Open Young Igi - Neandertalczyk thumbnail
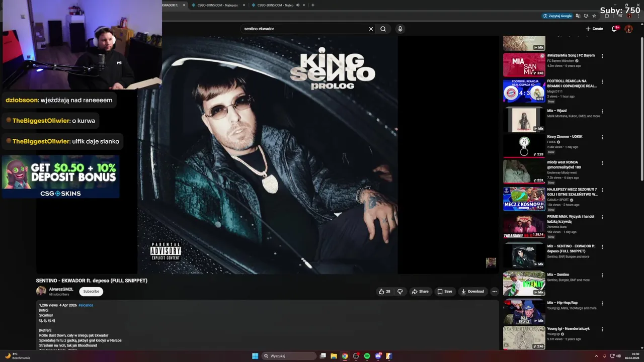The image size is (644, 362). click(x=524, y=338)
